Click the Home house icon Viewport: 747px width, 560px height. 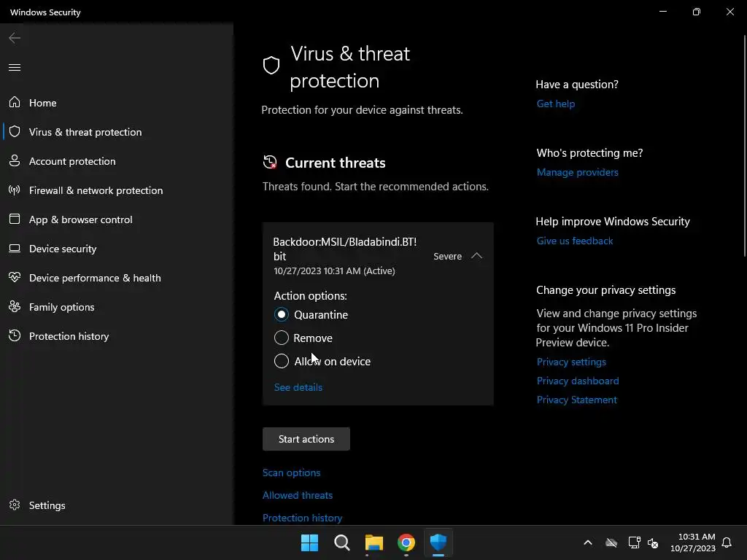coord(15,102)
